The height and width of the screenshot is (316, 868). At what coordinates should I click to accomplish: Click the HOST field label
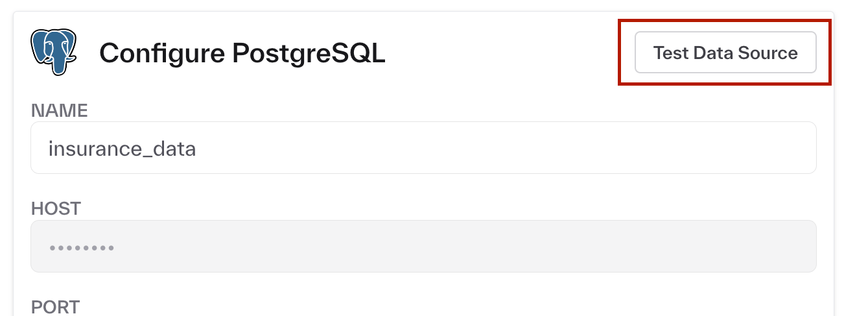point(56,209)
